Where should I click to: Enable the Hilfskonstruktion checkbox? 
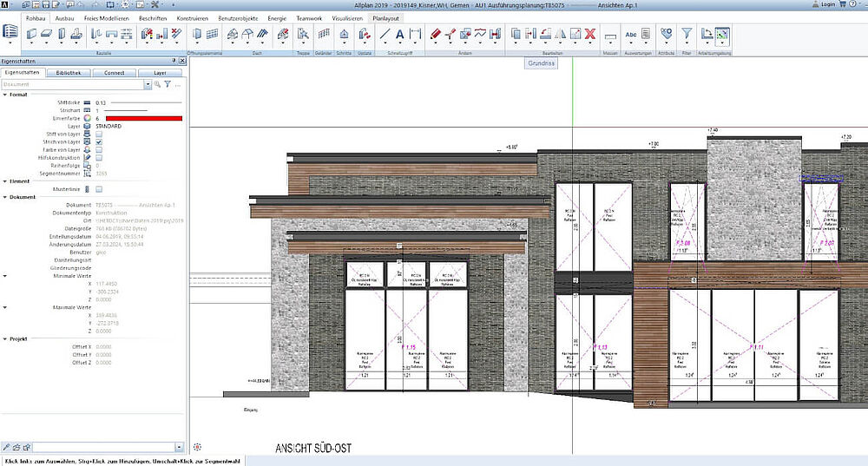[99, 158]
